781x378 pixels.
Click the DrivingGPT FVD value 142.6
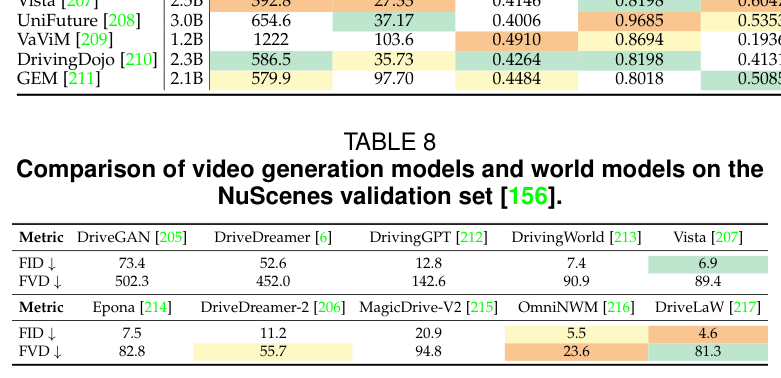tap(428, 282)
